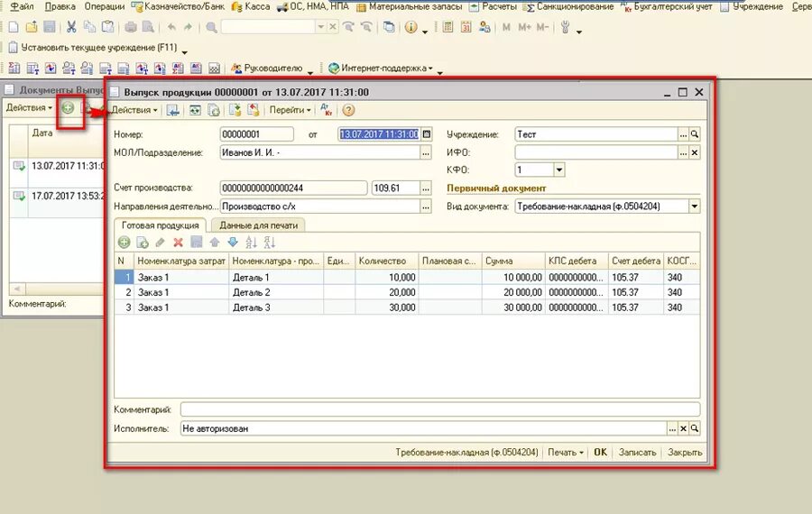Open the Расчеты menu
Image resolution: width=812 pixels, height=514 pixels.
tap(494, 6)
